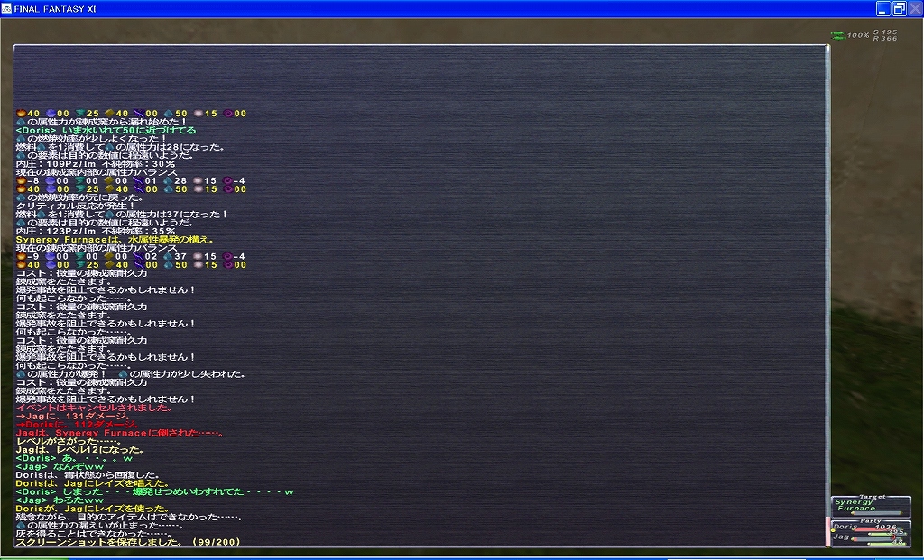Viewport: 924px width, 560px height.
Task: Click the line Dorisは、Jagにレイズを唱えた。
Action: click(x=93, y=482)
